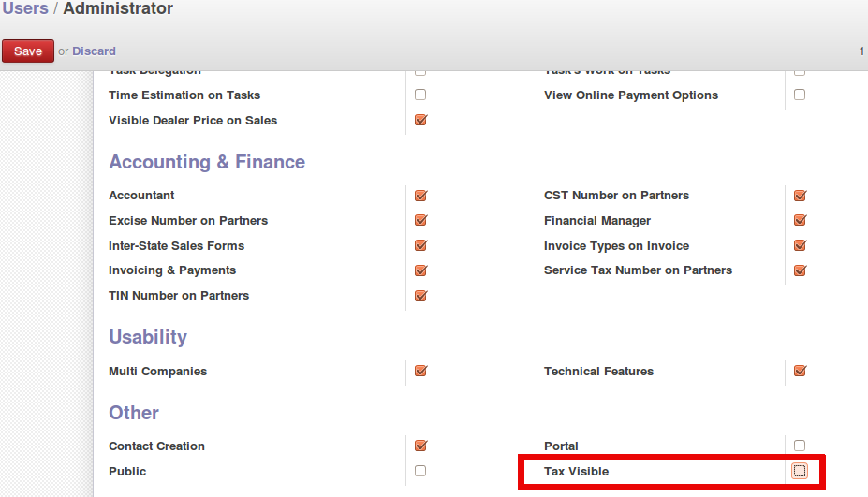Toggle Excise Number on Partners checkbox
Image resolution: width=868 pixels, height=497 pixels.
[x=420, y=221]
